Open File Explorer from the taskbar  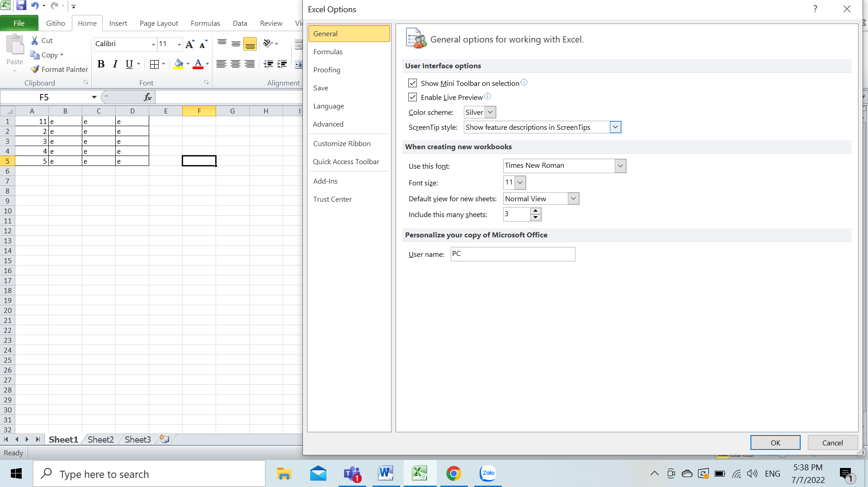pos(284,473)
